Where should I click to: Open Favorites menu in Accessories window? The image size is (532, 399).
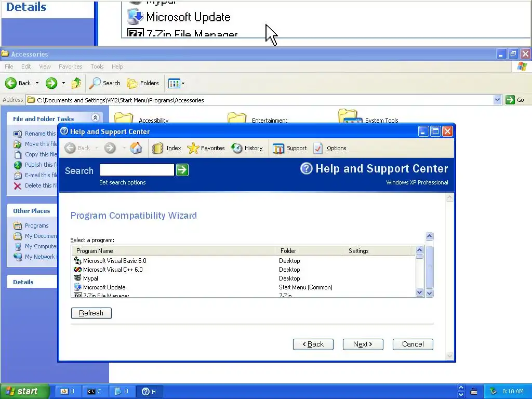pyautogui.click(x=71, y=66)
